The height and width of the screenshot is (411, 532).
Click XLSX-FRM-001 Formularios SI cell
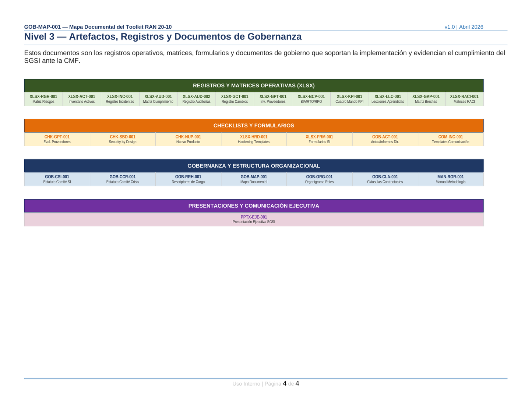319,139
